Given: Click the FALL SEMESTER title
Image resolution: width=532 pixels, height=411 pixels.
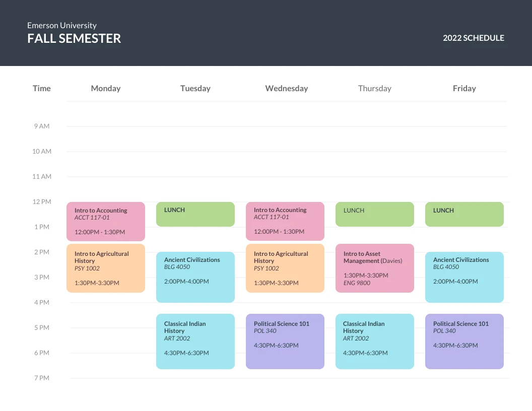Looking at the screenshot, I should tap(74, 39).
